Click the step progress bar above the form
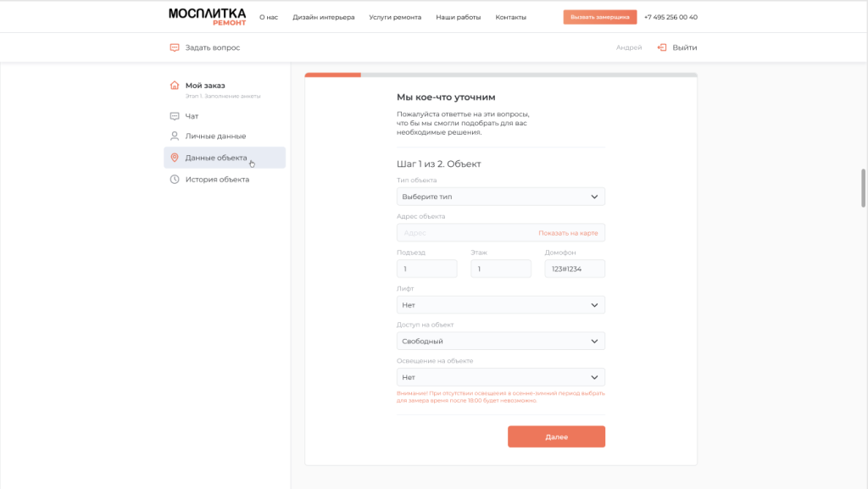The height and width of the screenshot is (489, 868). (x=500, y=75)
